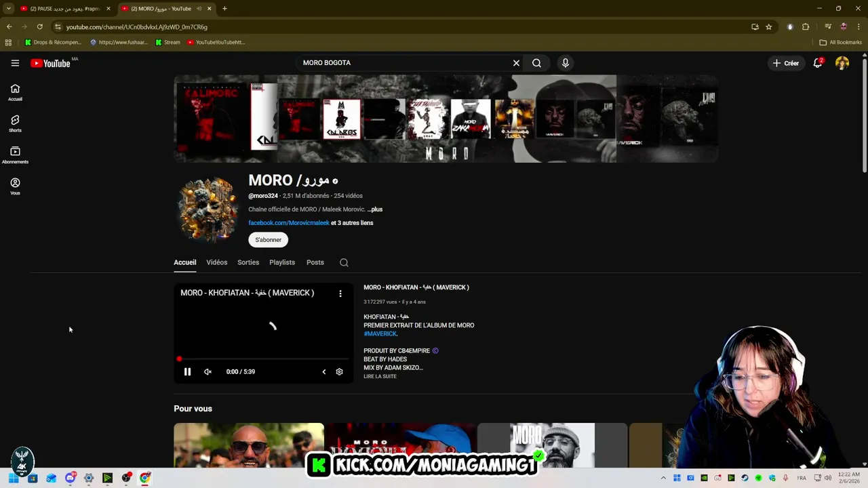This screenshot has width=868, height=488.
Task: Seek on the video progress bar
Action: 264,359
